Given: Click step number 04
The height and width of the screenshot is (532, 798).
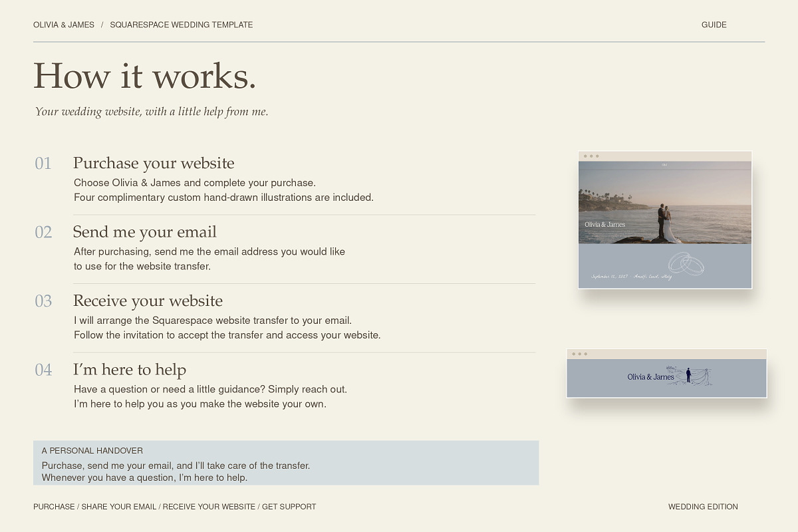Looking at the screenshot, I should (x=43, y=370).
